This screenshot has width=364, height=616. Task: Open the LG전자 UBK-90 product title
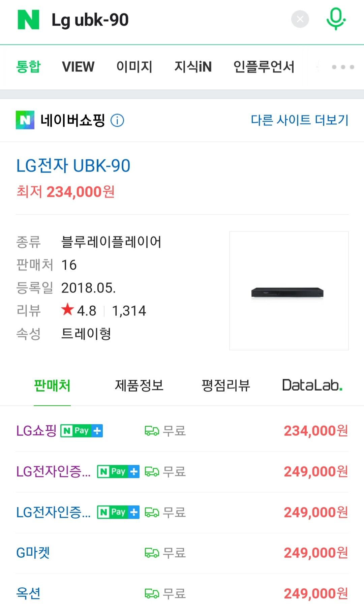point(73,166)
